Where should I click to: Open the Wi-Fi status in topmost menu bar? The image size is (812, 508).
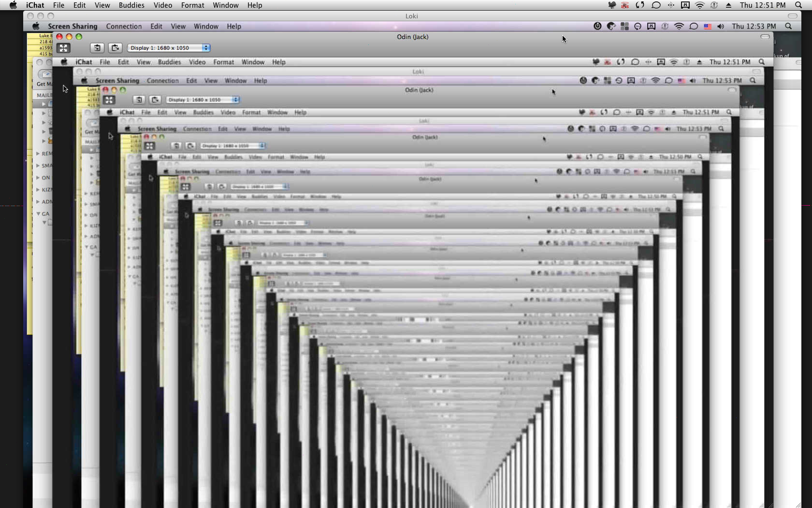click(700, 5)
